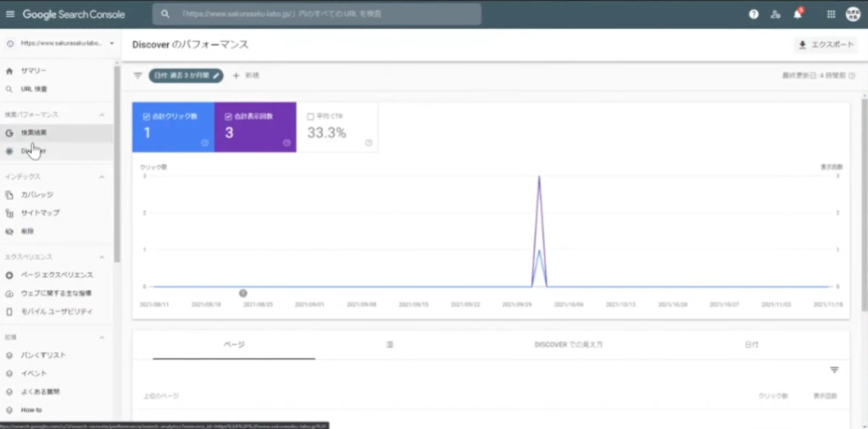Click the Google G icon beside 検索結果

(8, 133)
